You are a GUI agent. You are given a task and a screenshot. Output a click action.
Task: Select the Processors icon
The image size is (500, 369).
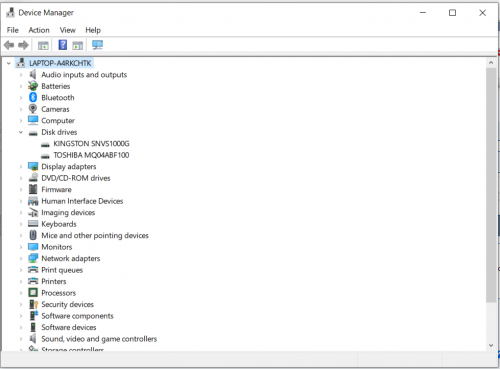click(33, 293)
